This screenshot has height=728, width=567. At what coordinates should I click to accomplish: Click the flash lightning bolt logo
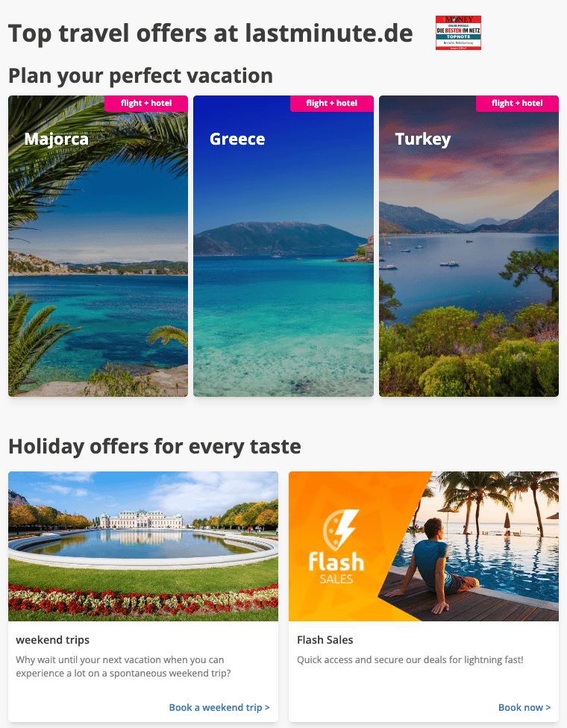click(341, 530)
